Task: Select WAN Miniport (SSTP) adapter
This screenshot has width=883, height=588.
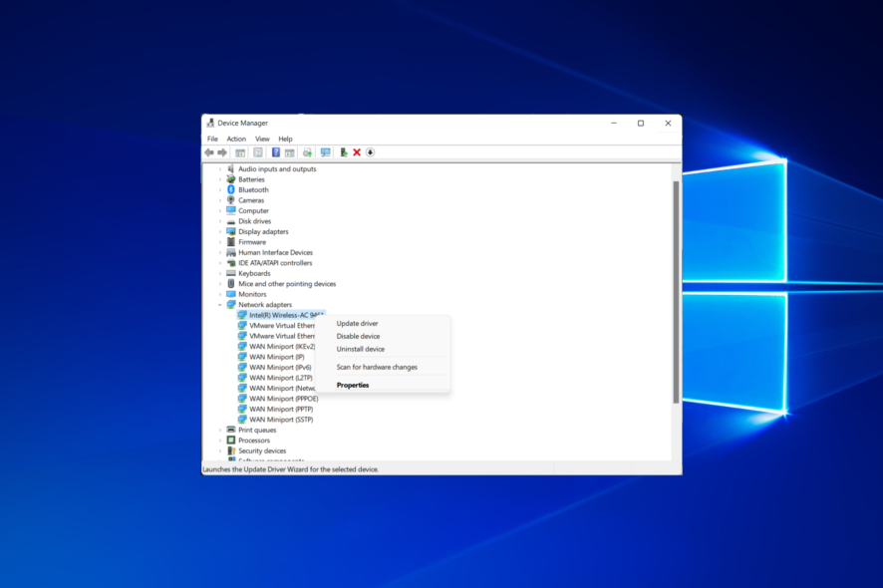Action: point(282,420)
